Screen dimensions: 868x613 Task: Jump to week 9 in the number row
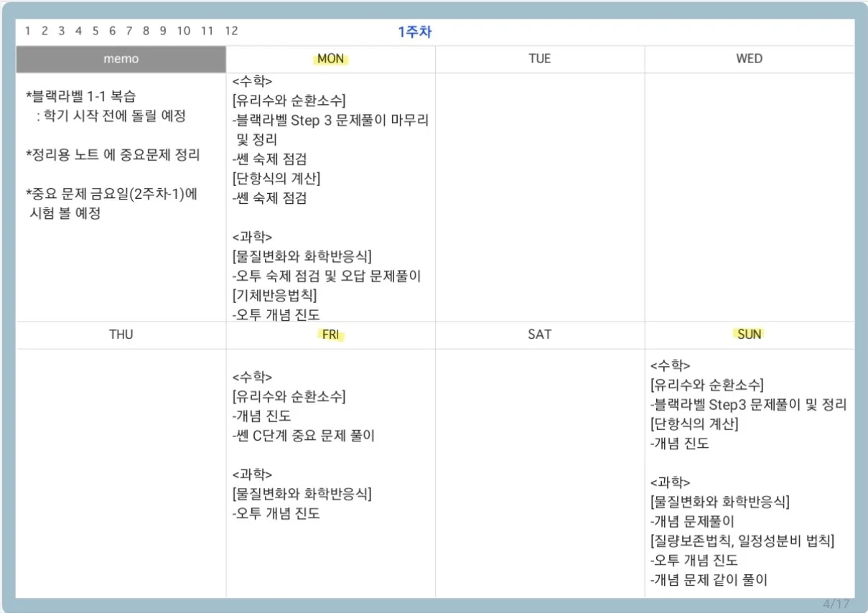tap(163, 31)
